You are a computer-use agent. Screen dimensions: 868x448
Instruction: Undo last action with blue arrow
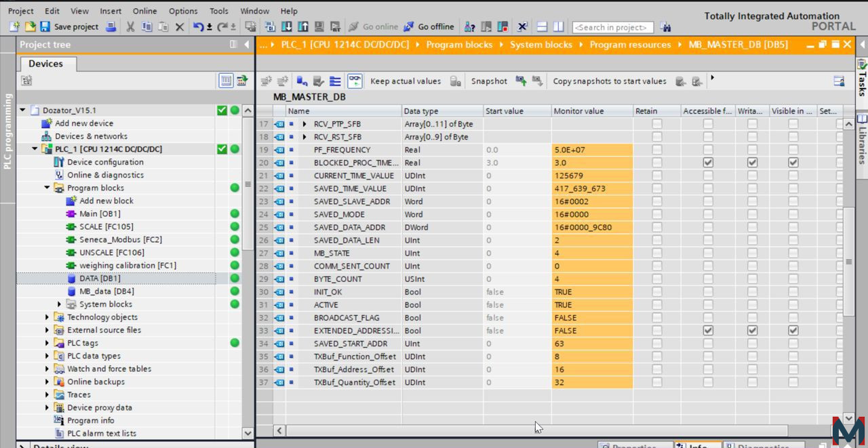pyautogui.click(x=198, y=26)
